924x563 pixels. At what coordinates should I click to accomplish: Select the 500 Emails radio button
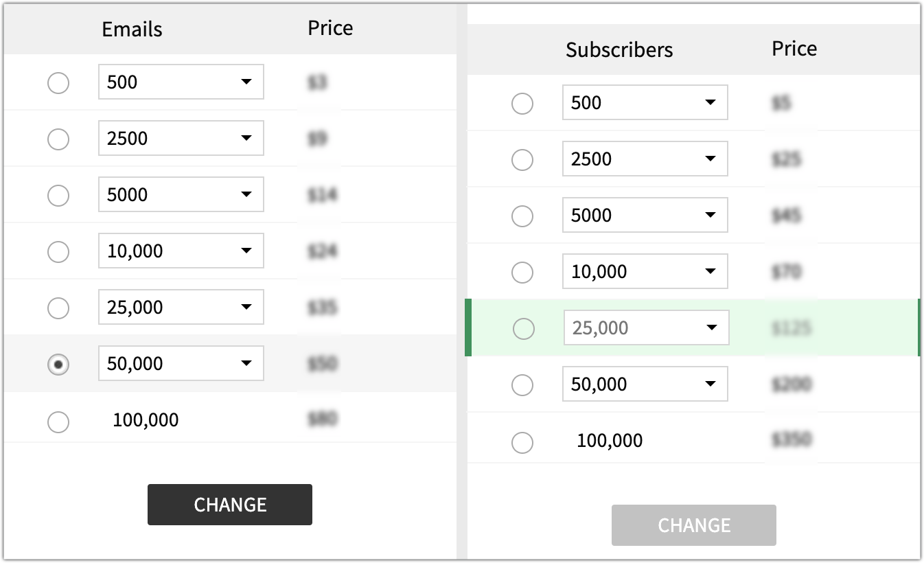click(x=58, y=83)
